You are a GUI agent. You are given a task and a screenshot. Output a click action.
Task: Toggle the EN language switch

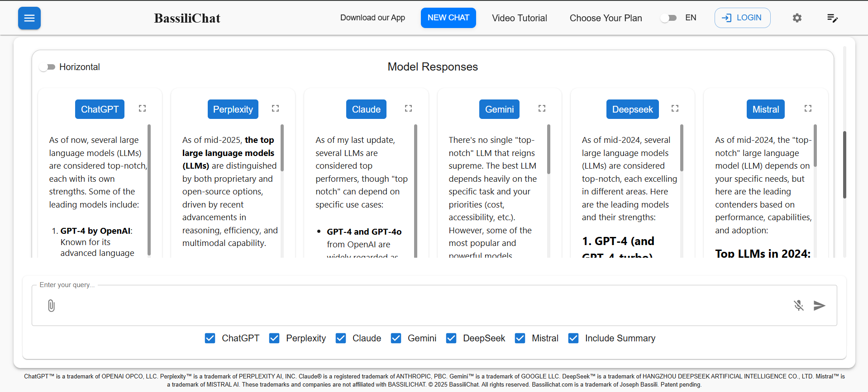tap(668, 18)
